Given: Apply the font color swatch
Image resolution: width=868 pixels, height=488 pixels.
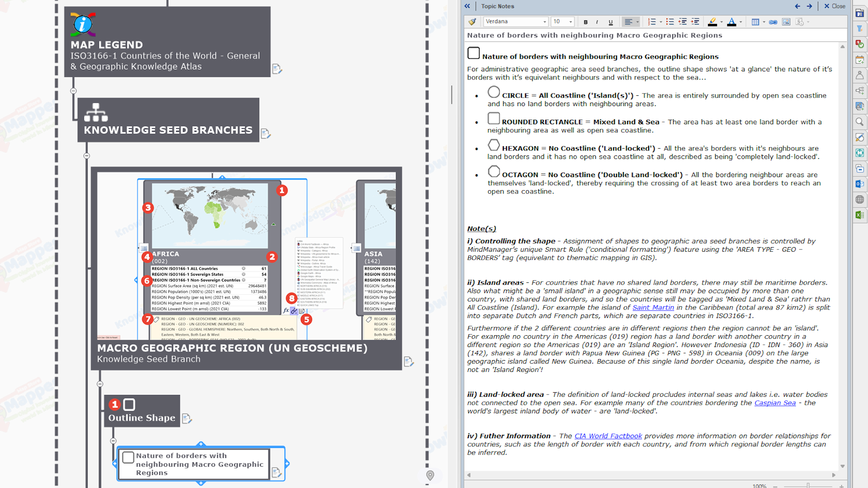Looking at the screenshot, I should point(731,22).
